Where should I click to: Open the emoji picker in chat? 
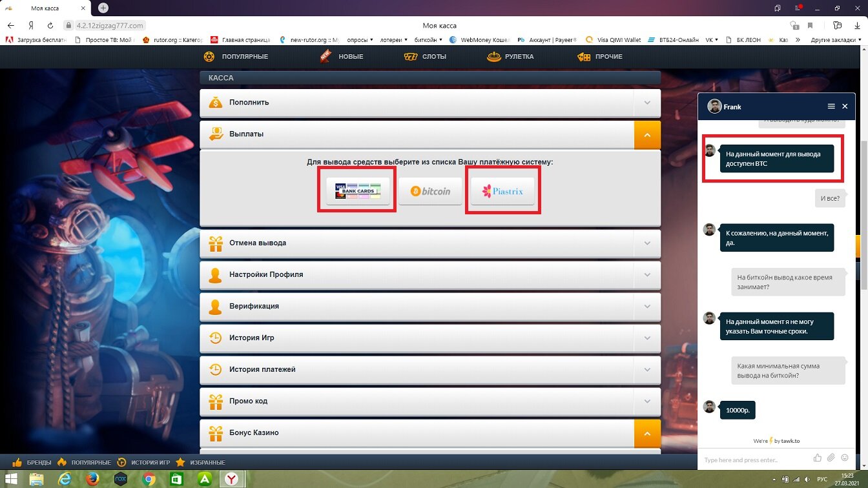[845, 458]
